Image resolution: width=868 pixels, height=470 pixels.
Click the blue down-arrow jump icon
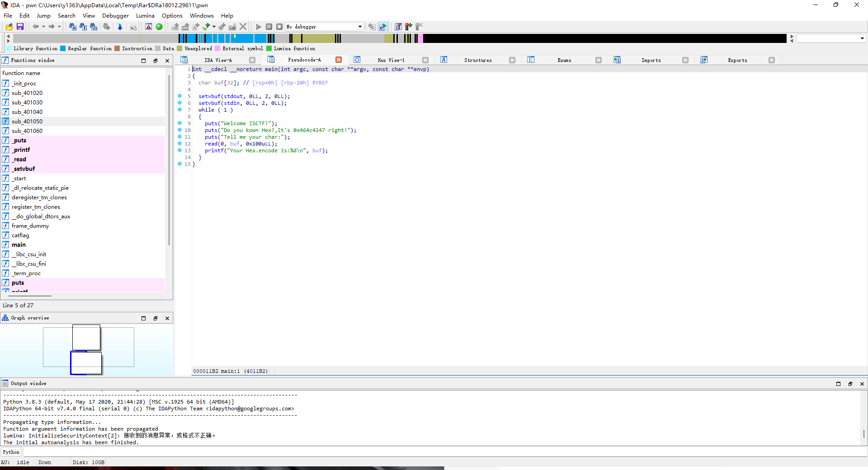pos(120,27)
